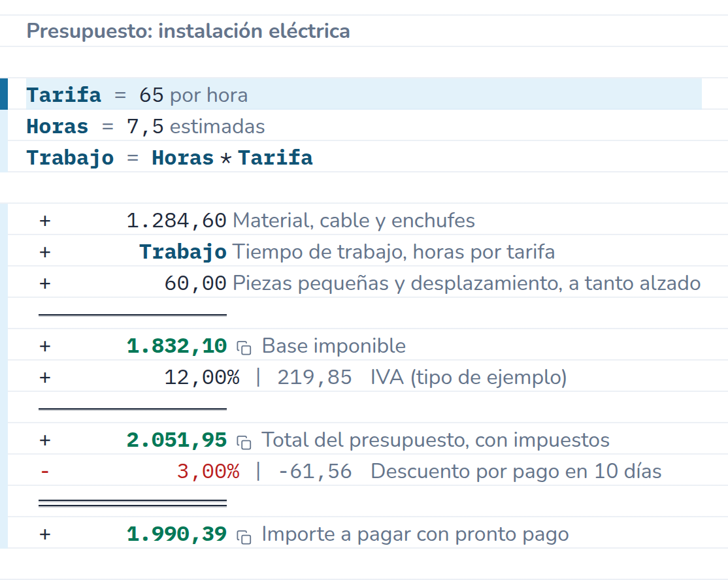Click 'Importe a pagar con pronto pago'

[x=415, y=534]
